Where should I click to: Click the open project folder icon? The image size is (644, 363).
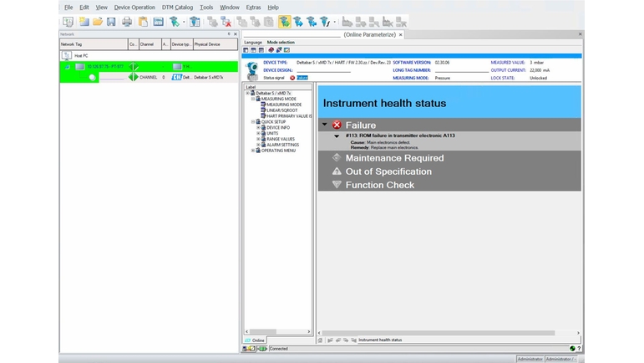click(x=98, y=22)
